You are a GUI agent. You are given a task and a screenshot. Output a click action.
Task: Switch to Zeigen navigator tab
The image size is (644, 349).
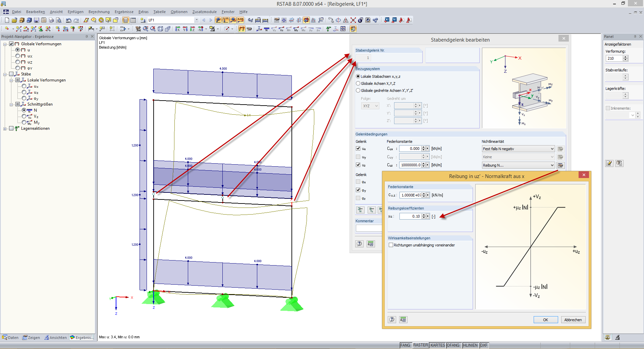tap(31, 338)
